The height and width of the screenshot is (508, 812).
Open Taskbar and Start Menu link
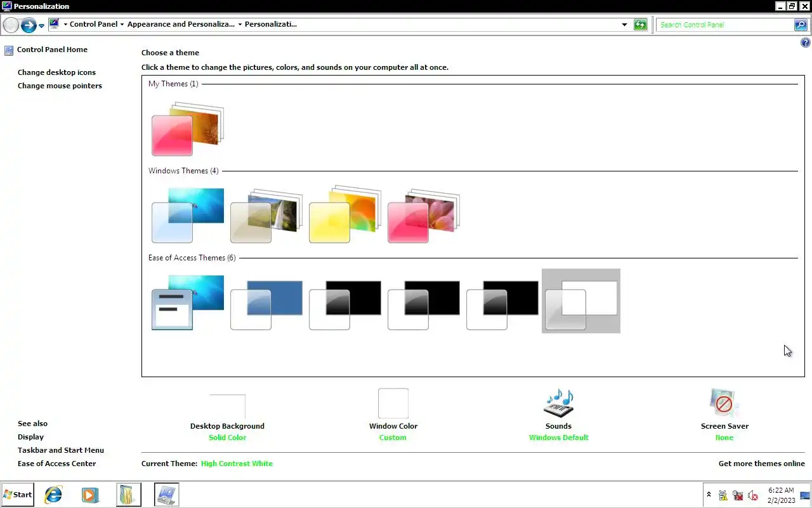coord(61,450)
